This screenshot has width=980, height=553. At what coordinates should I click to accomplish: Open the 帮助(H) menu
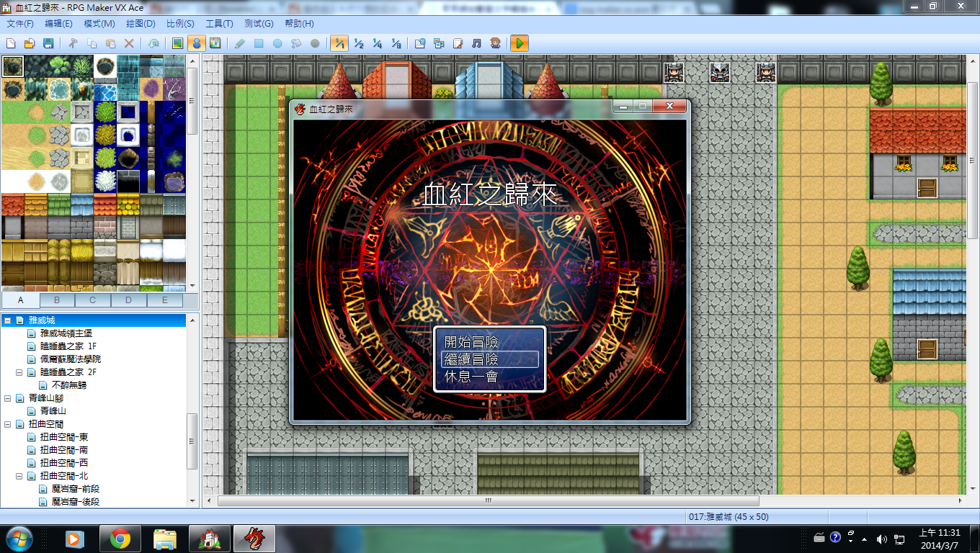click(299, 24)
